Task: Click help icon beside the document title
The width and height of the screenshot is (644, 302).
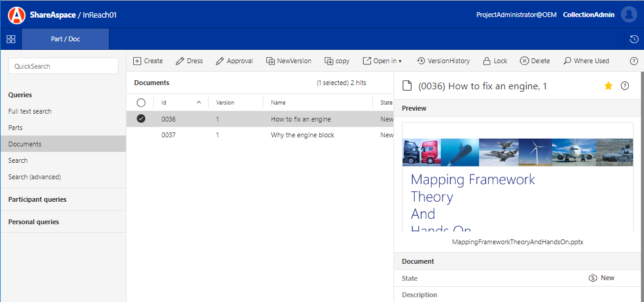Action: pos(625,86)
